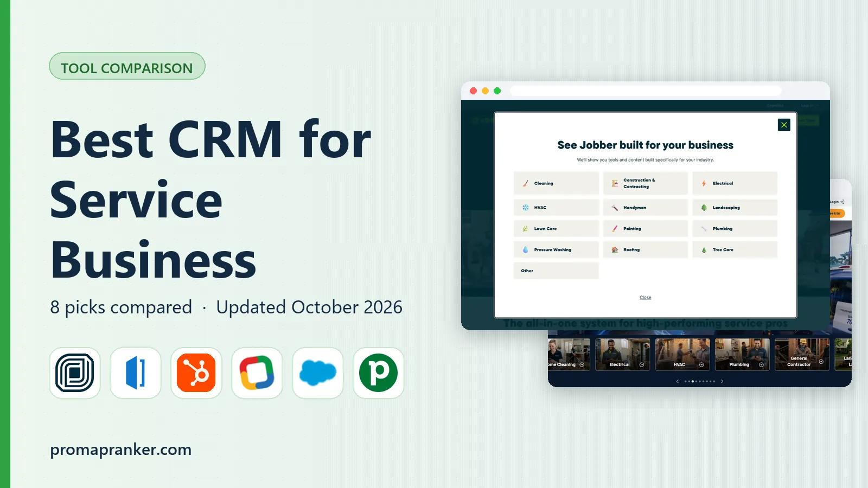Image resolution: width=868 pixels, height=488 pixels.
Task: Select the Other industry option
Action: [x=556, y=271]
